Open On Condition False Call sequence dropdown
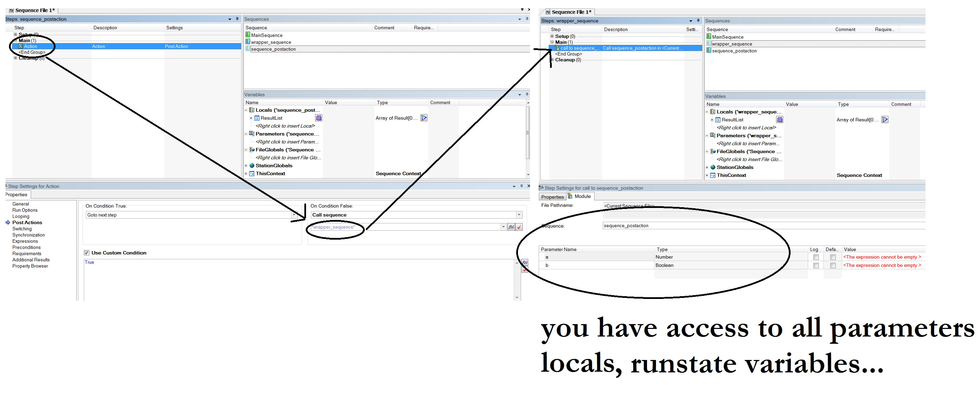 (x=519, y=215)
